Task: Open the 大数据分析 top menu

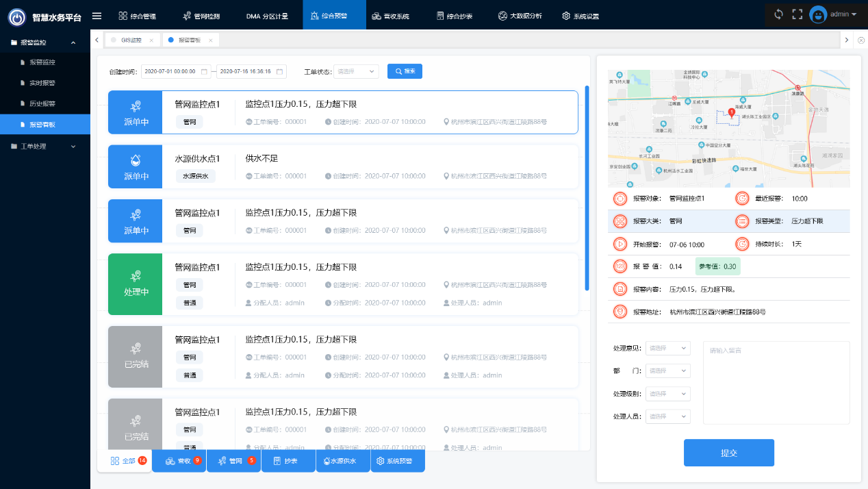Action: (x=520, y=15)
